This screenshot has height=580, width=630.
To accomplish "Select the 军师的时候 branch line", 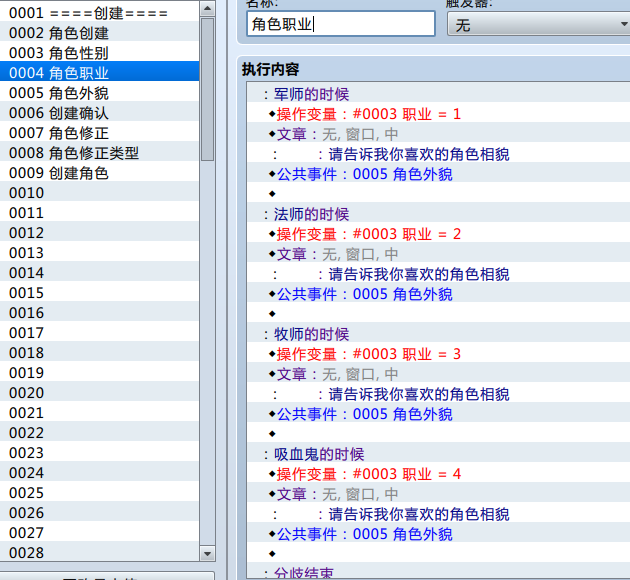I will tap(439, 94).
